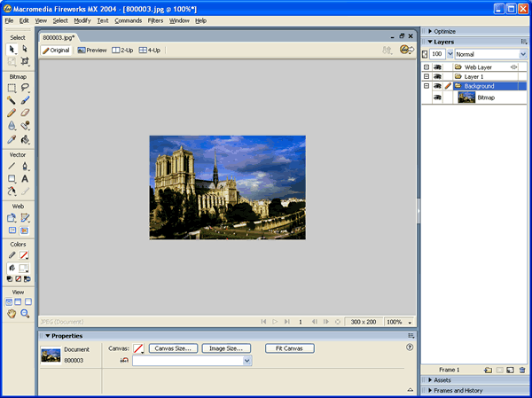The image size is (532, 398).
Task: Select the Slice tool
Action: [x=25, y=218]
